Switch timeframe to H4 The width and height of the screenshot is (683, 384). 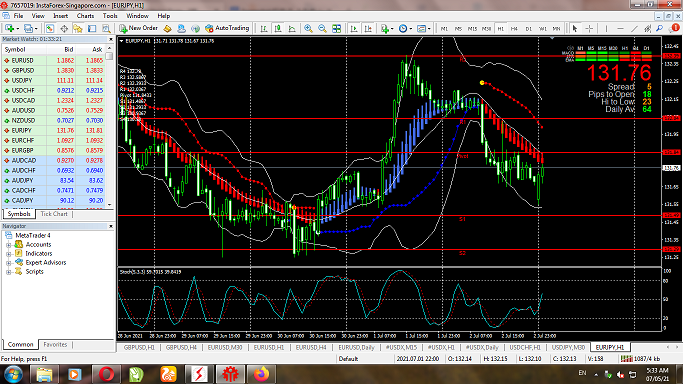tap(514, 29)
